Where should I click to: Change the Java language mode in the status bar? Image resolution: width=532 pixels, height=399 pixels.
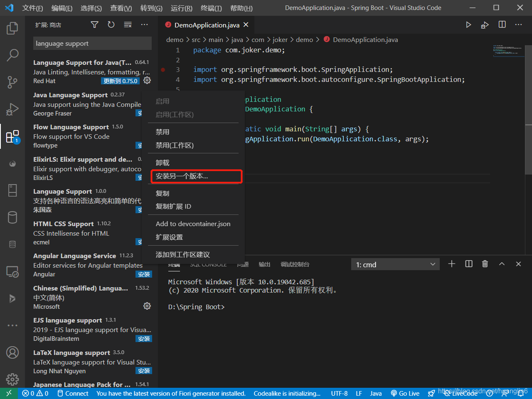376,393
